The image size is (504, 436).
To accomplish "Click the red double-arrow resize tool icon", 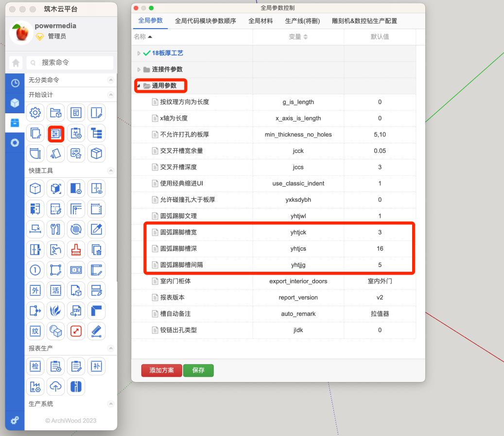I will click(x=76, y=331).
